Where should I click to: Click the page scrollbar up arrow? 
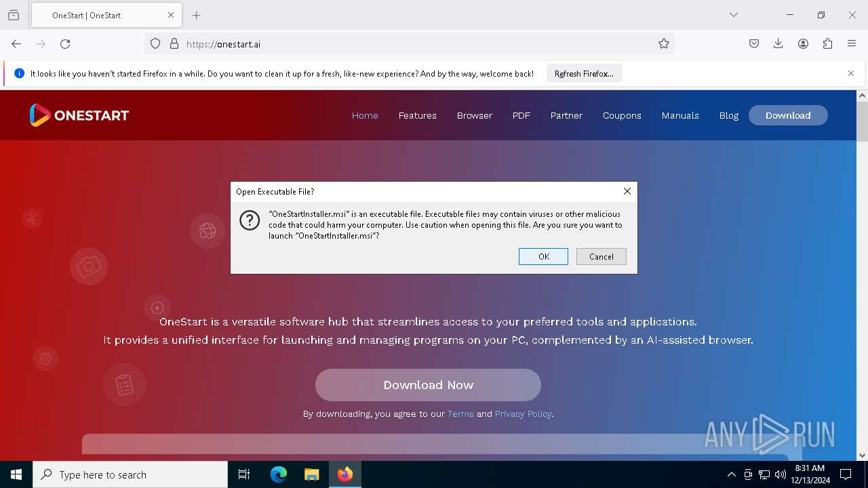coord(862,96)
